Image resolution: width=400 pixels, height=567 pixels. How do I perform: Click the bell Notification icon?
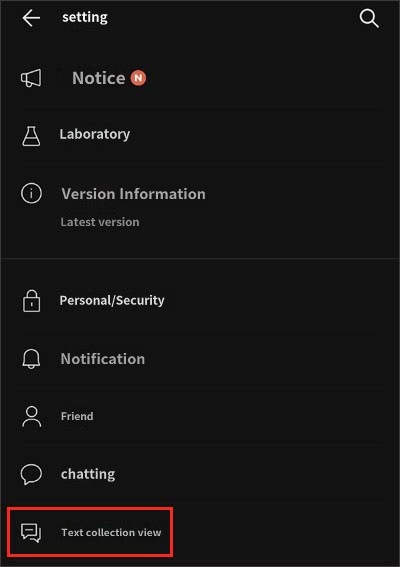(x=31, y=359)
